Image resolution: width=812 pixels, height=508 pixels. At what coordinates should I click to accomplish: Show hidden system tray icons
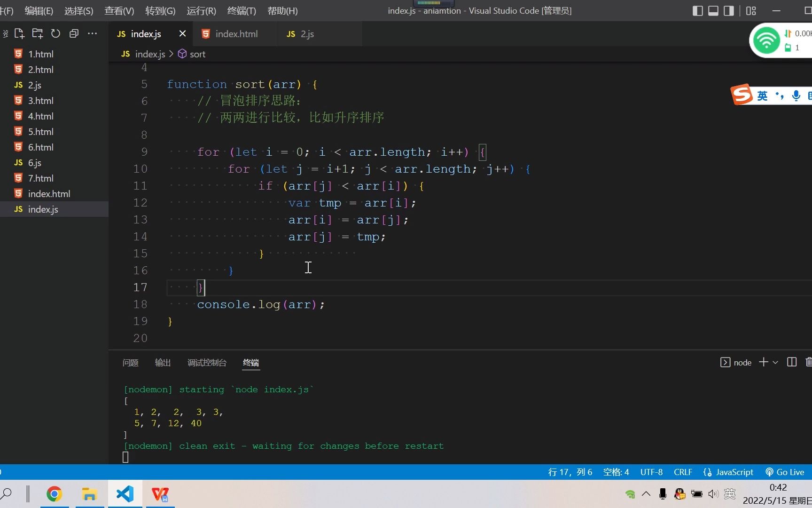coord(646,494)
